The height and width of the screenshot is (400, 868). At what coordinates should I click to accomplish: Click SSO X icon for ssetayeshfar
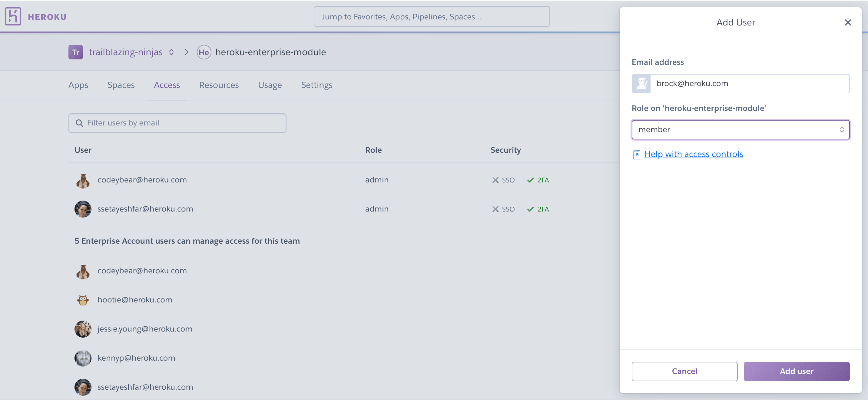495,209
